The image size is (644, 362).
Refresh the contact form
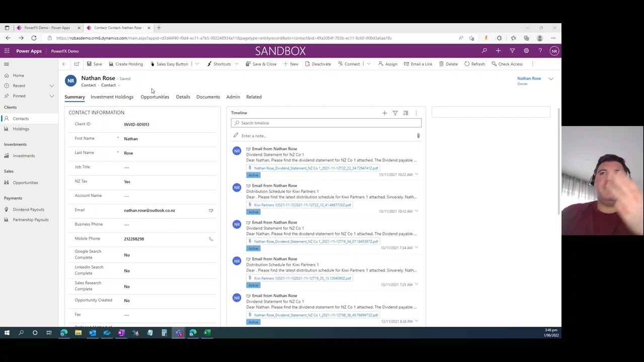tap(474, 64)
